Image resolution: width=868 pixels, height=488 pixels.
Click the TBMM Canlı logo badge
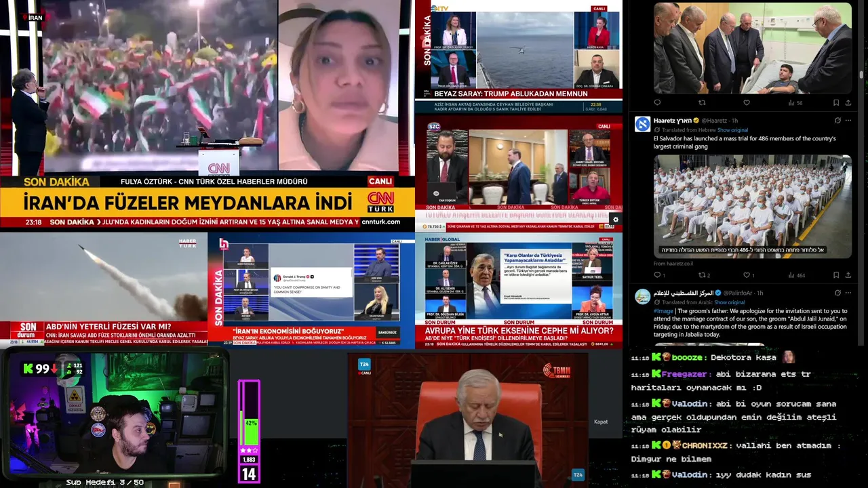point(557,371)
